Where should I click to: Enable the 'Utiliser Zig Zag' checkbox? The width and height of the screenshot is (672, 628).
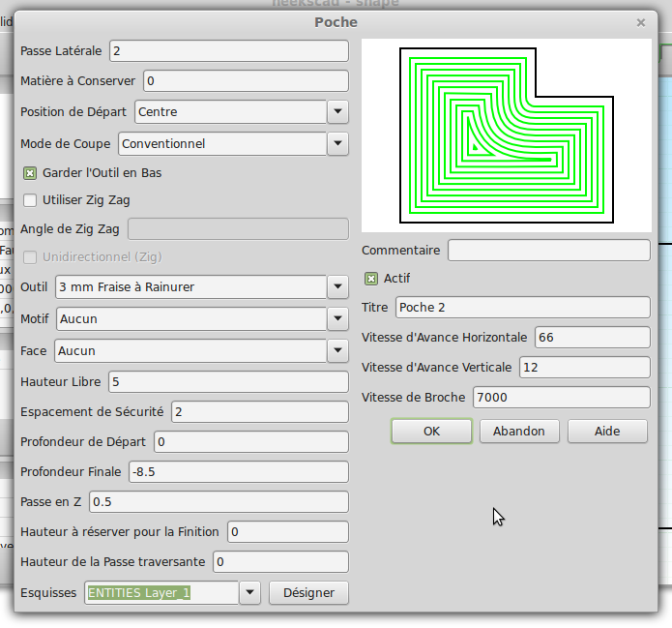pyautogui.click(x=30, y=200)
